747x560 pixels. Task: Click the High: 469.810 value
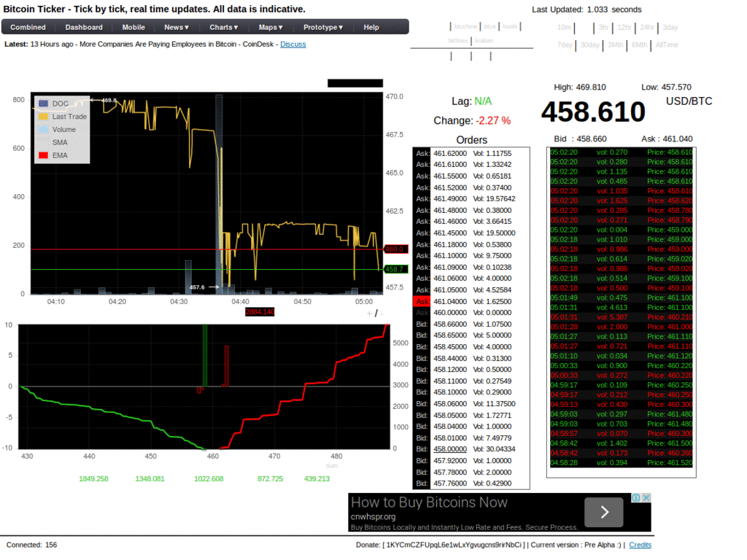coord(580,87)
